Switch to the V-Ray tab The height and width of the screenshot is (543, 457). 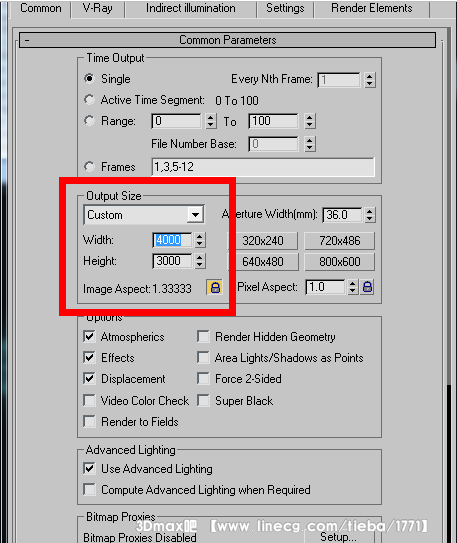(x=97, y=8)
